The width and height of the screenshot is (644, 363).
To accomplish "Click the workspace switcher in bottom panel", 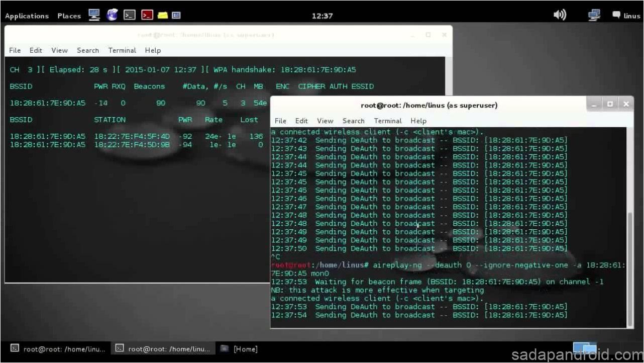I will [585, 349].
